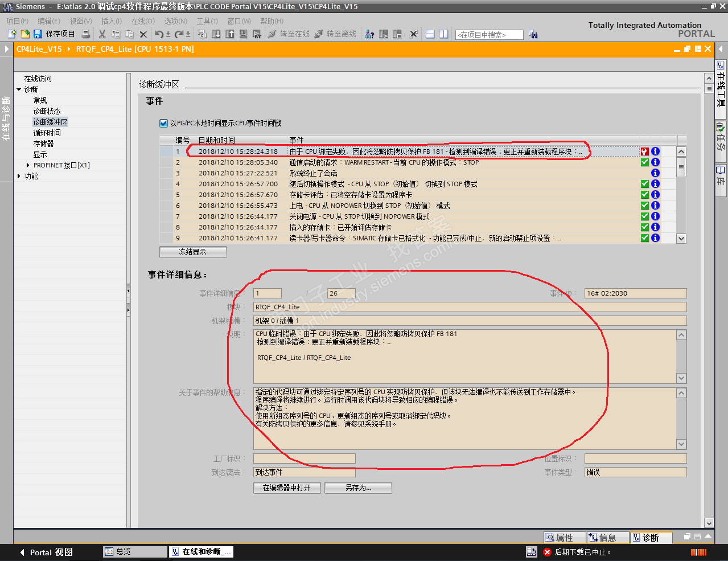Click the Open project toolbar icon
The image size is (728, 561).
click(x=25, y=34)
